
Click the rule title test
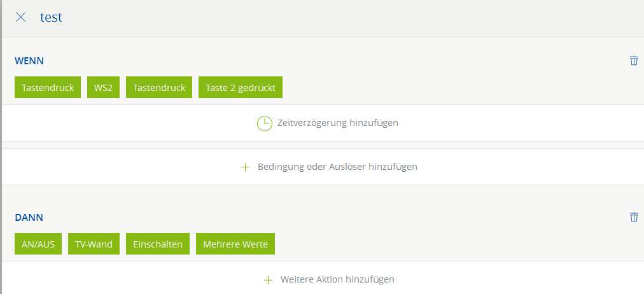click(51, 17)
